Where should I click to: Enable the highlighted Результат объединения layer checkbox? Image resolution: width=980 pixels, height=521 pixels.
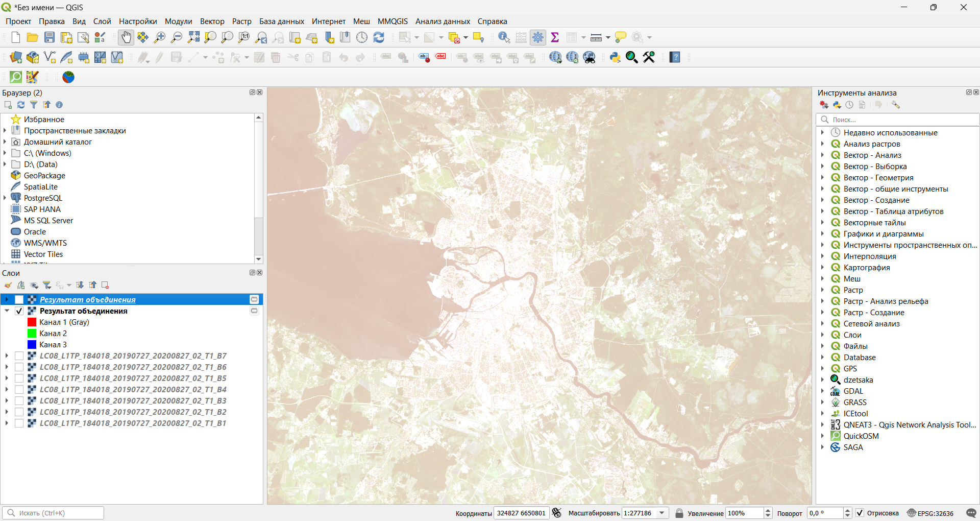coord(19,300)
